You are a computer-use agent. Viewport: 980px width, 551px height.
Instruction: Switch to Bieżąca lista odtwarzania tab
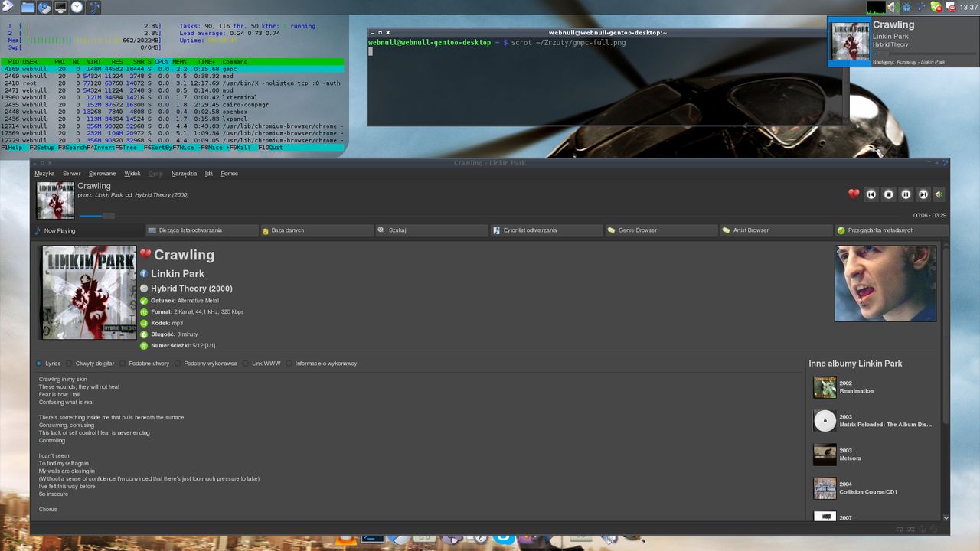click(x=202, y=230)
